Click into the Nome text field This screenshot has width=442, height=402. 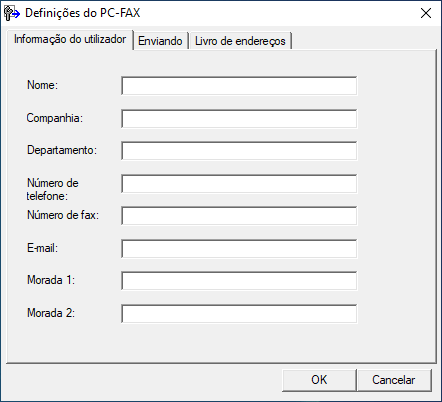[239, 86]
